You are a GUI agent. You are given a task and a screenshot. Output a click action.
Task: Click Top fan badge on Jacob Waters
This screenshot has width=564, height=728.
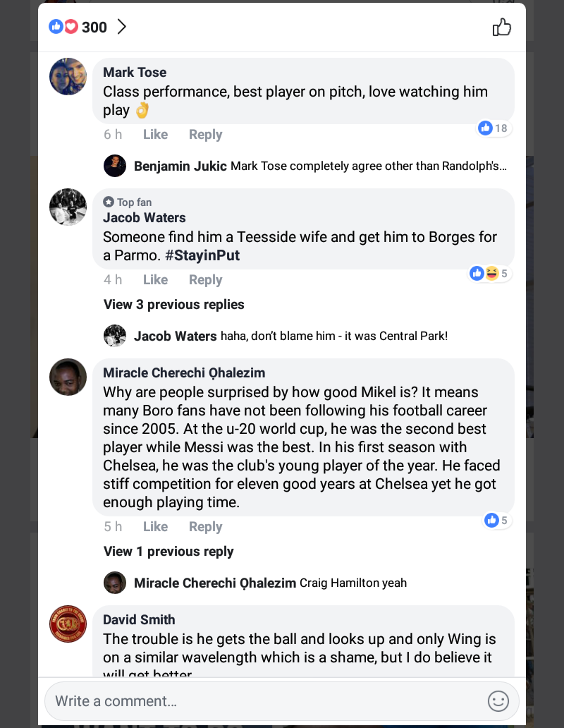(128, 202)
